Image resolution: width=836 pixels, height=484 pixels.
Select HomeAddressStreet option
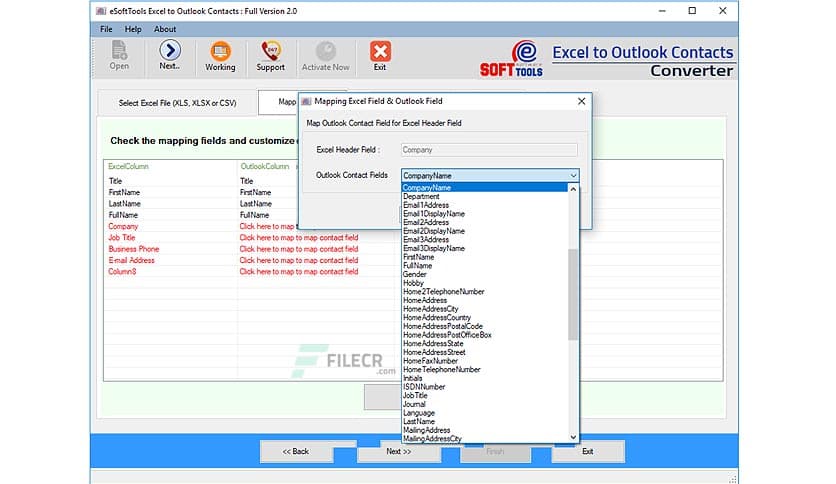[484, 352]
